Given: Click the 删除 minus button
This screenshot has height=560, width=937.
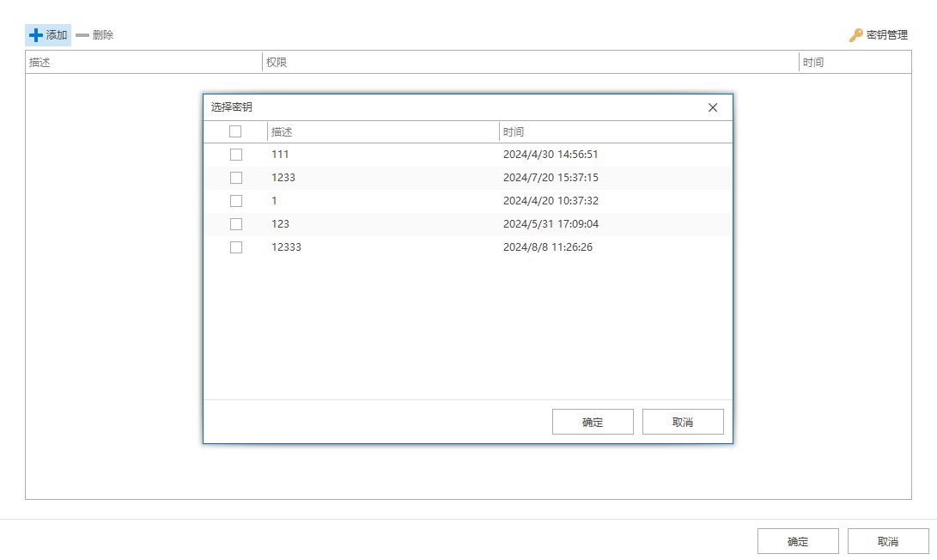Looking at the screenshot, I should pyautogui.click(x=95, y=35).
